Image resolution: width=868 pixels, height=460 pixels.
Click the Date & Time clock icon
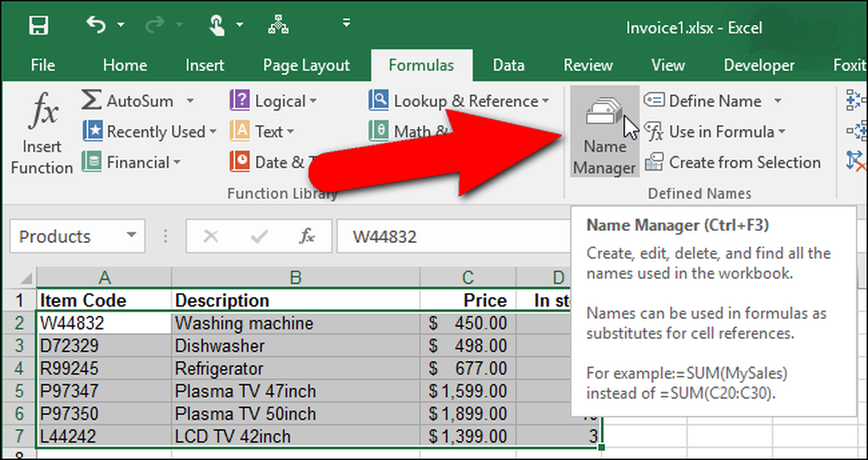point(240,162)
